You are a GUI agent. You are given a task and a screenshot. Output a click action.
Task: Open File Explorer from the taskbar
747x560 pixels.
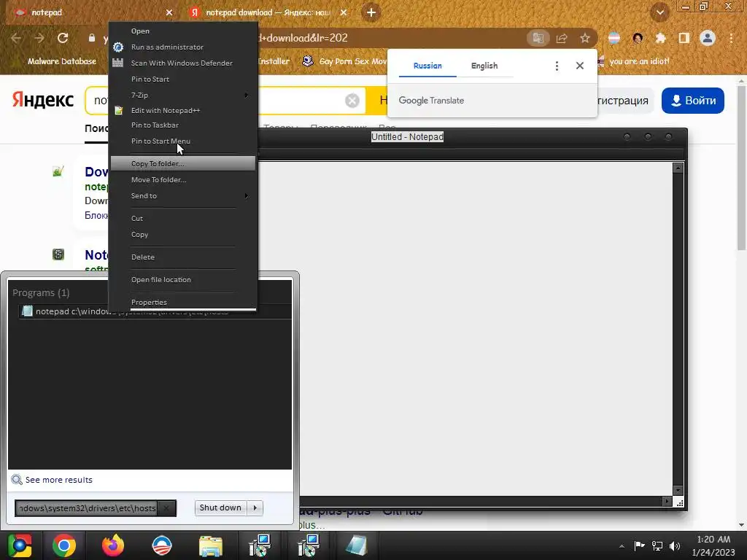coord(211,545)
